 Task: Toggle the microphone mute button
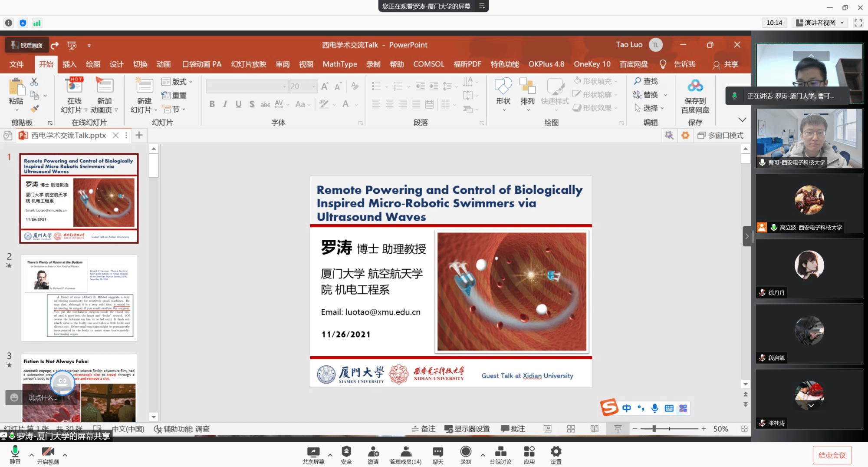click(15, 452)
